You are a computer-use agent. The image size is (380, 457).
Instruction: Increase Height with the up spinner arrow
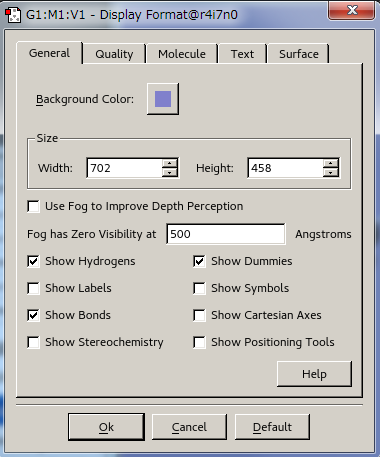tap(331, 163)
